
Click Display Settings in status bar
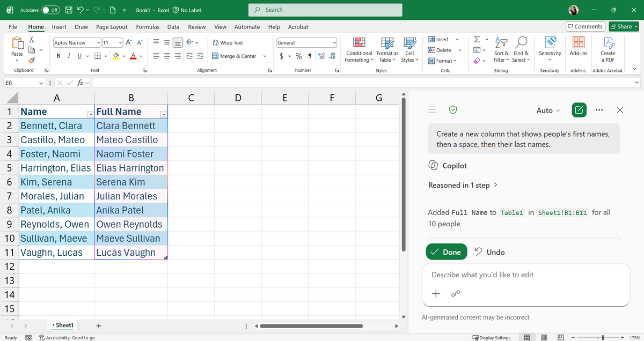pos(492,337)
